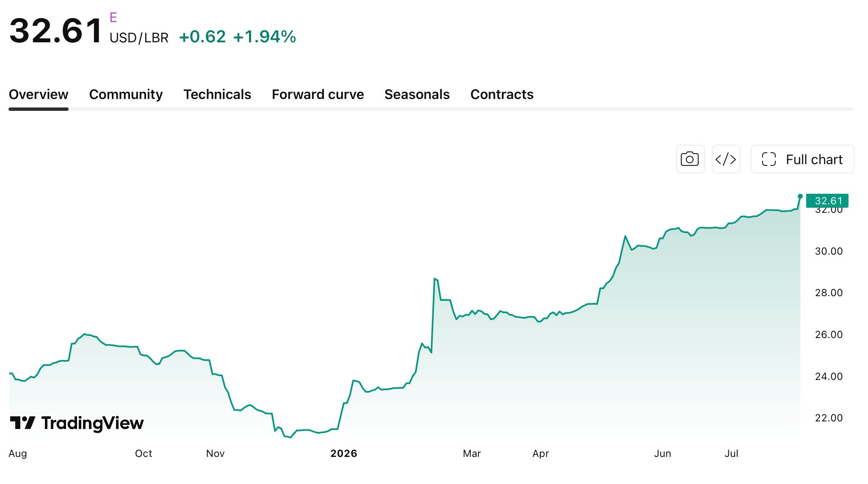Select the Overview tab
This screenshot has height=484, width=868.
click(39, 94)
